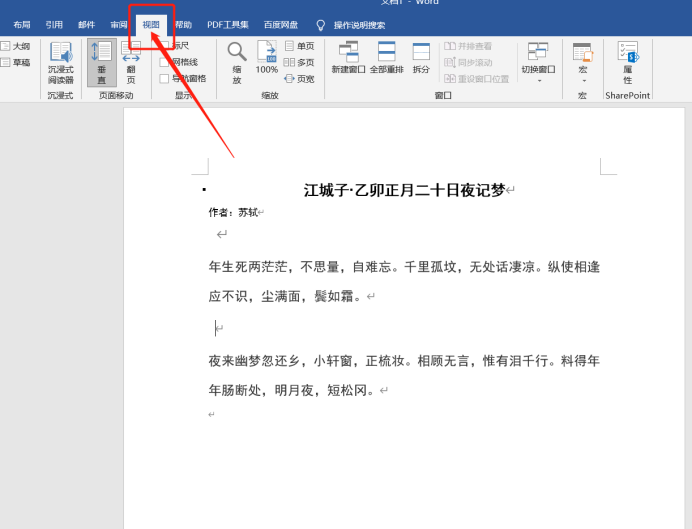Click the line 年肠断处，明月夜，短松冈

coord(291,390)
